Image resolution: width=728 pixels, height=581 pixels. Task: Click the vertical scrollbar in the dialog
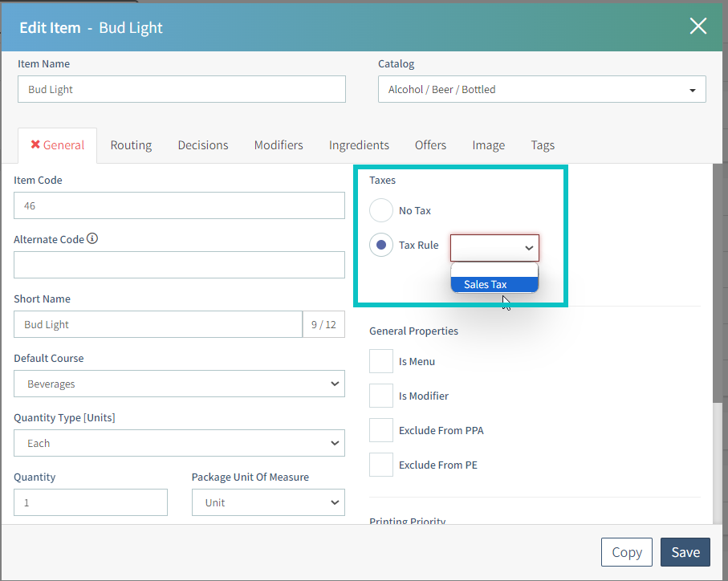click(x=718, y=281)
